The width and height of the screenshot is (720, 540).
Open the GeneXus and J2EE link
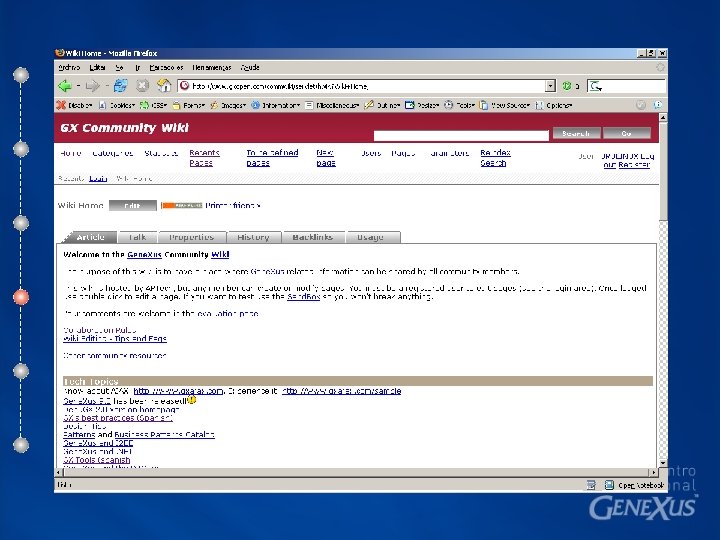point(98,443)
